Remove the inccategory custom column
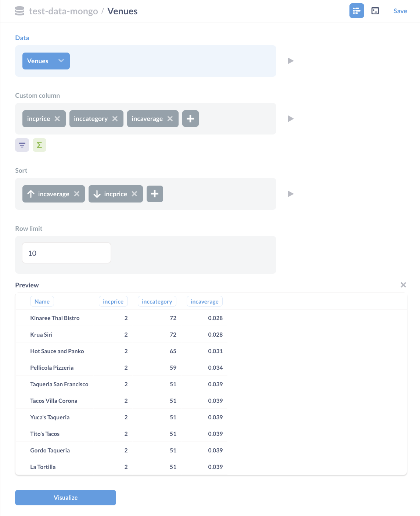 coord(115,119)
